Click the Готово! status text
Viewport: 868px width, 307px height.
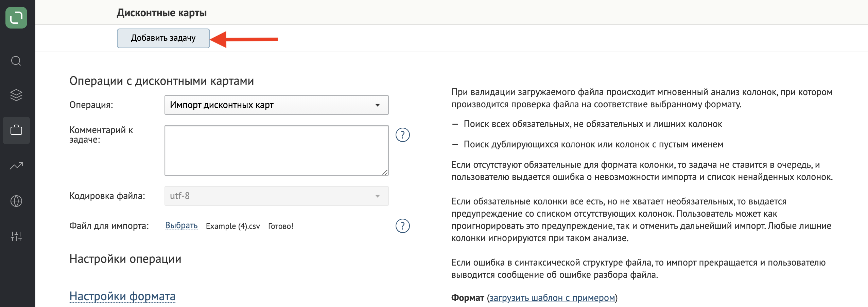(281, 226)
